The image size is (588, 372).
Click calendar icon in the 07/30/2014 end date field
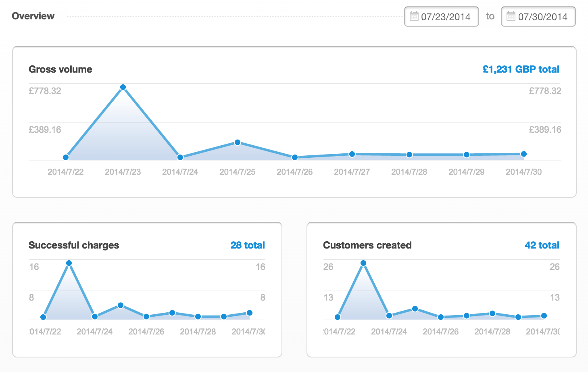[x=511, y=16]
